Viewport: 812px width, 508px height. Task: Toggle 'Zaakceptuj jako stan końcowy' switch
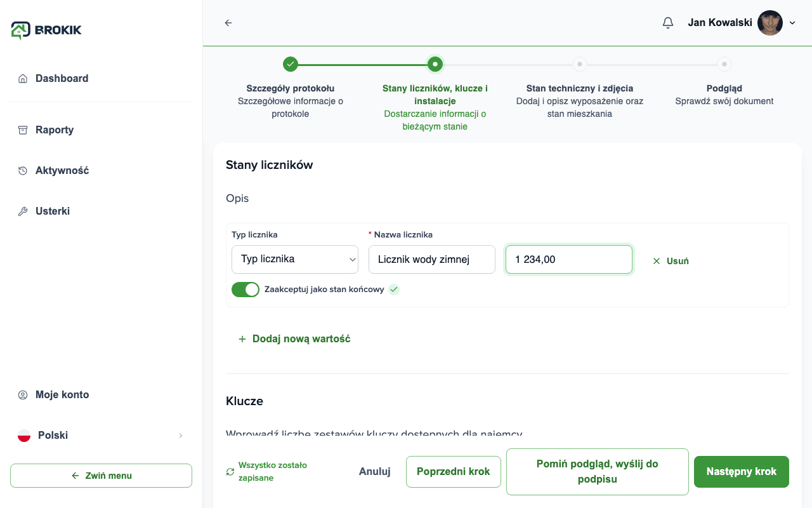point(246,290)
